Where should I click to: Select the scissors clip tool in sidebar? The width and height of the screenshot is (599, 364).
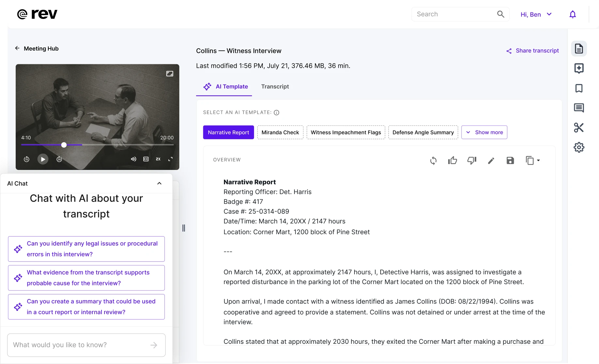pos(579,128)
